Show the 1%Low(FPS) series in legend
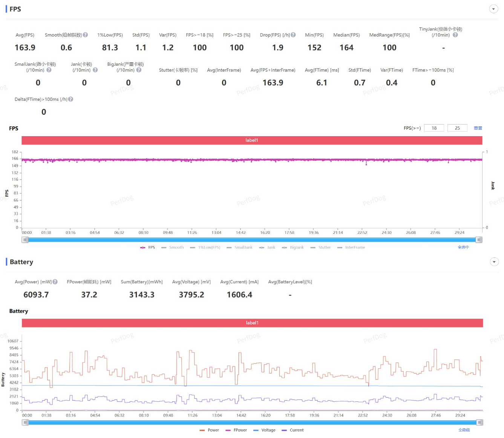Viewport: 504px width, 438px height. point(205,247)
